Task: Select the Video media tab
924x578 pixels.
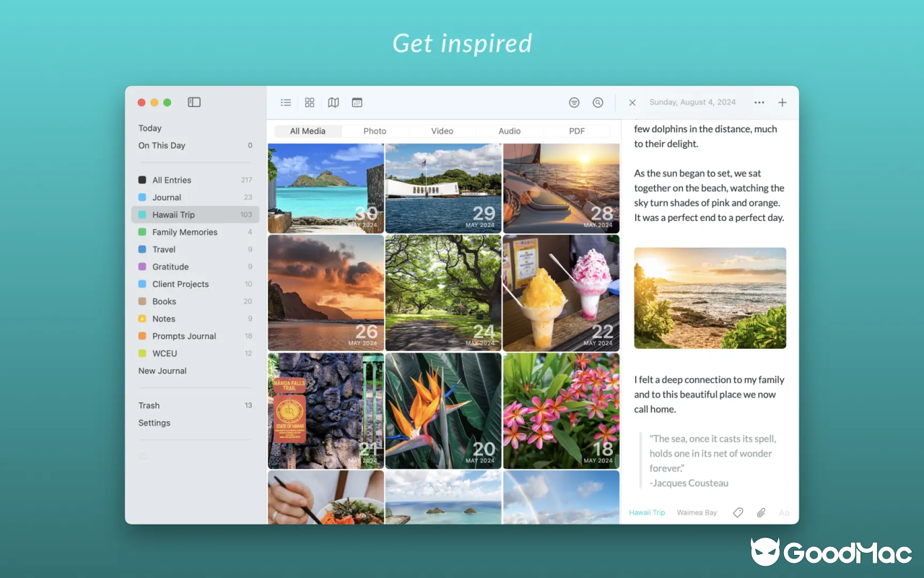Action: pyautogui.click(x=442, y=131)
